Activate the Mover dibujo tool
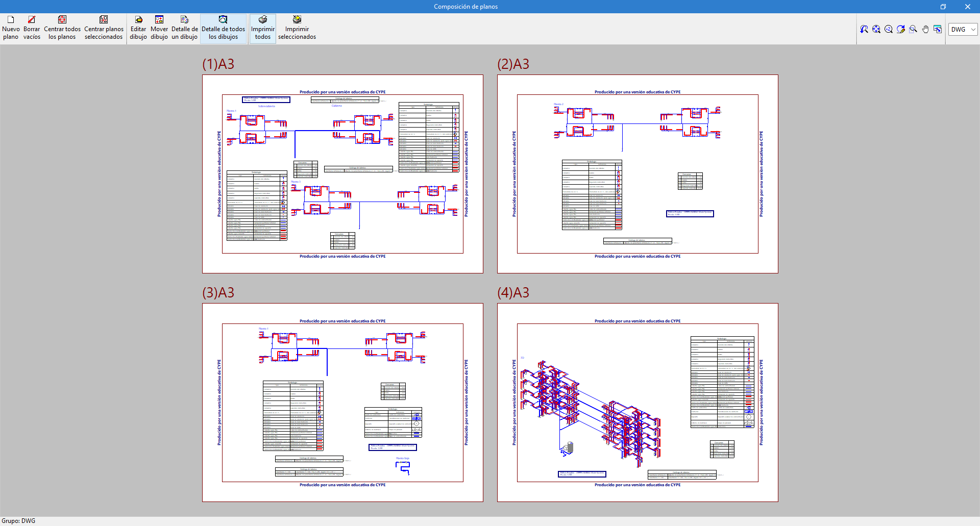The height and width of the screenshot is (526, 980). tap(159, 28)
